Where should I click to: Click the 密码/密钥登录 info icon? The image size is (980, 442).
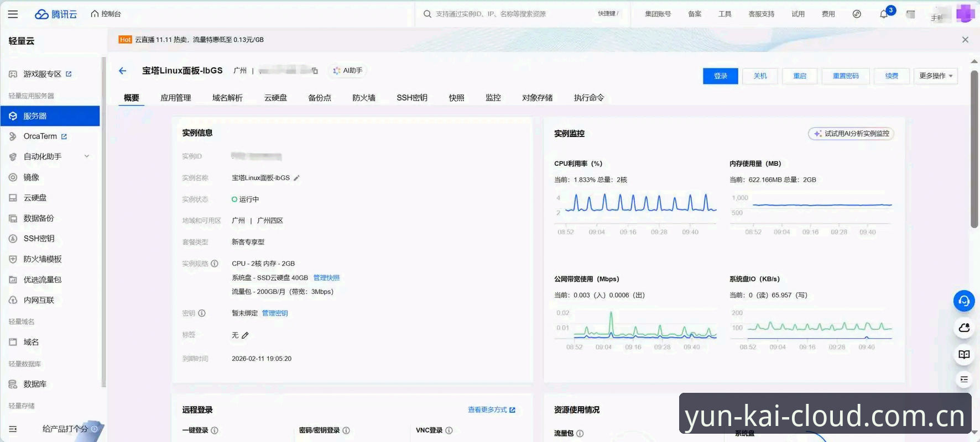pyautogui.click(x=346, y=430)
